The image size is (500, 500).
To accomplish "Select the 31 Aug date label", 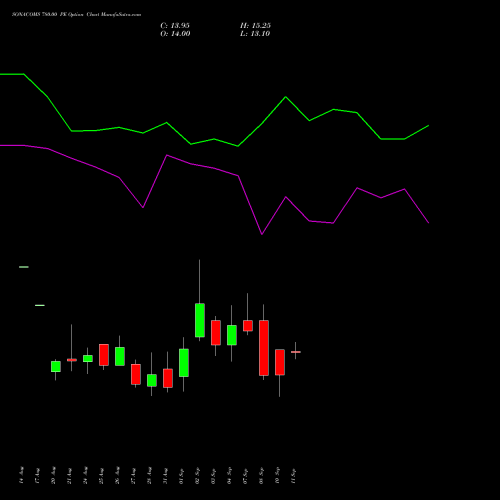I will (166, 476).
